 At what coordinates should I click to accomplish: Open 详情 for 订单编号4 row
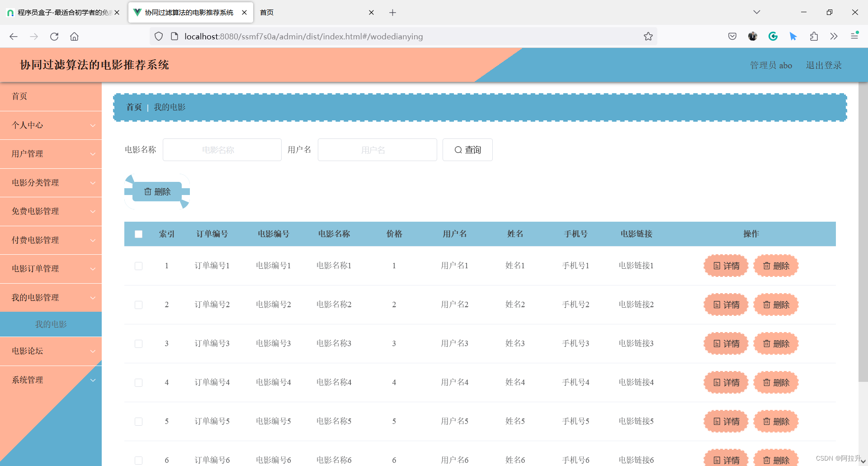(x=726, y=383)
